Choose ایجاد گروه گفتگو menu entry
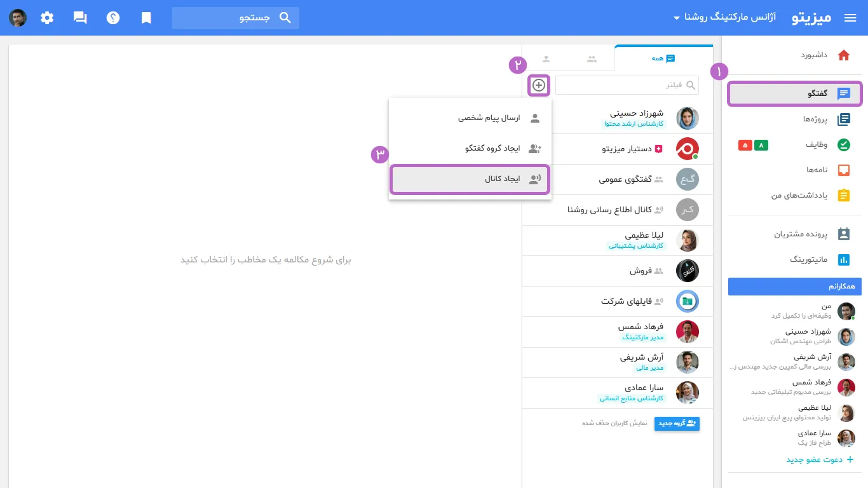 coord(470,149)
